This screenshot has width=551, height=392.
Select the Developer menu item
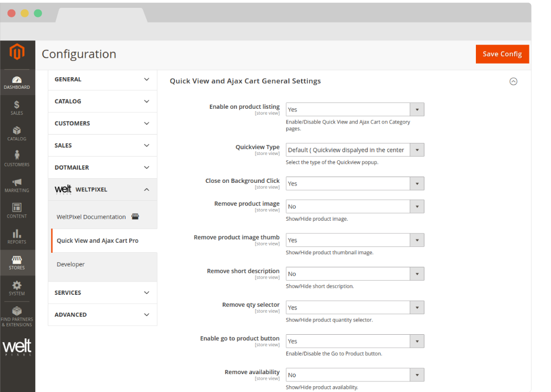(70, 264)
